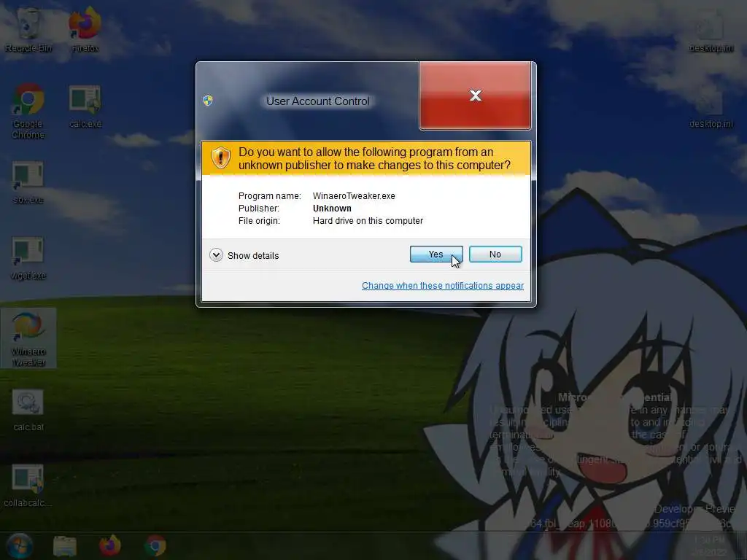Image resolution: width=747 pixels, height=560 pixels.
Task: Click Yes in the User Account Control dialog
Action: pyautogui.click(x=436, y=254)
